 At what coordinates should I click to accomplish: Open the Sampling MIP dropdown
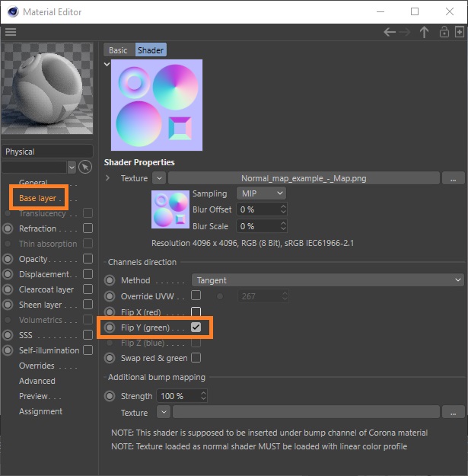pos(261,193)
